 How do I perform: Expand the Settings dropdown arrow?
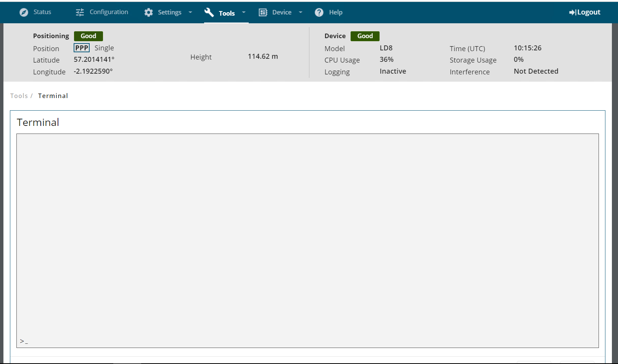click(x=190, y=12)
